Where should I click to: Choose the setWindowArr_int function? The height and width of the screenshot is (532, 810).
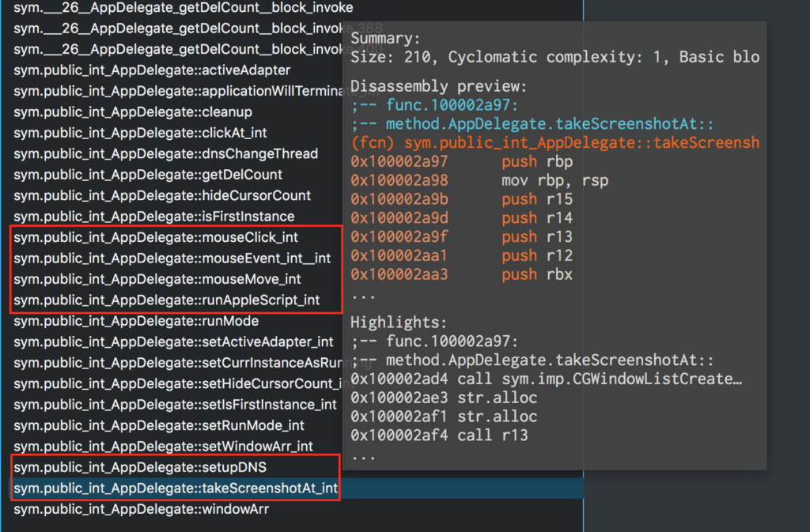(163, 447)
